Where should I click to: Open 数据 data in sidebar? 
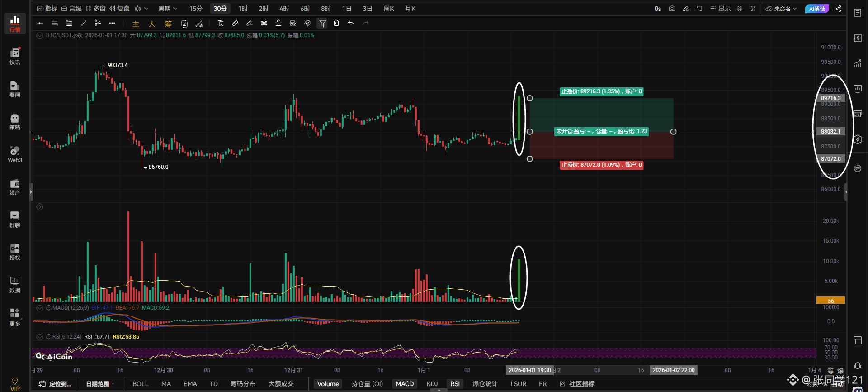click(x=15, y=285)
